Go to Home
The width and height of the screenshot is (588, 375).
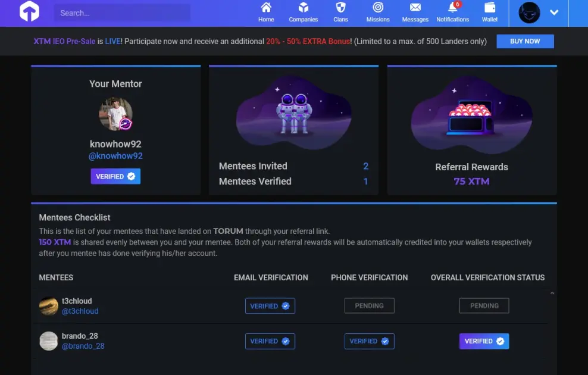click(266, 12)
